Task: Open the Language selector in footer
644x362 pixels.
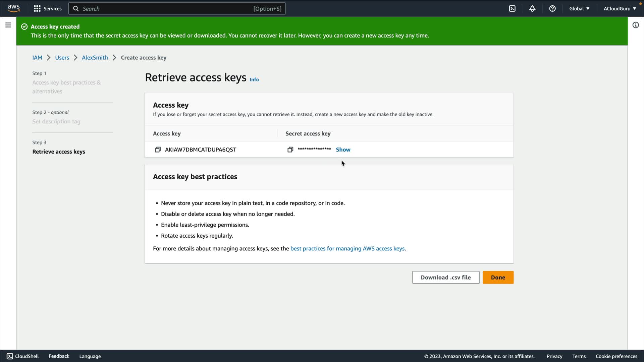Action: [x=90, y=356]
